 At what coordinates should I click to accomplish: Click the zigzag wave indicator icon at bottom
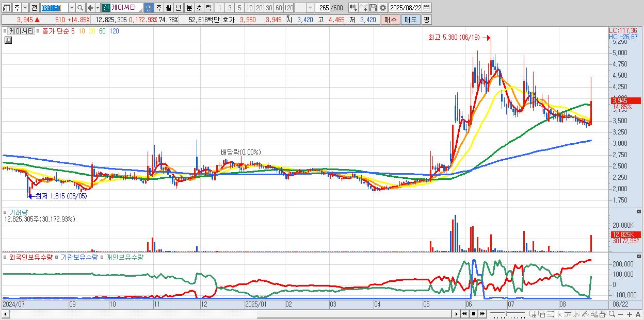(x=577, y=314)
